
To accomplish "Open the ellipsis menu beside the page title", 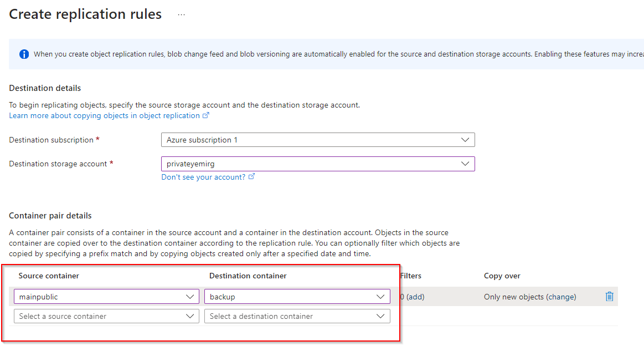I will (181, 15).
